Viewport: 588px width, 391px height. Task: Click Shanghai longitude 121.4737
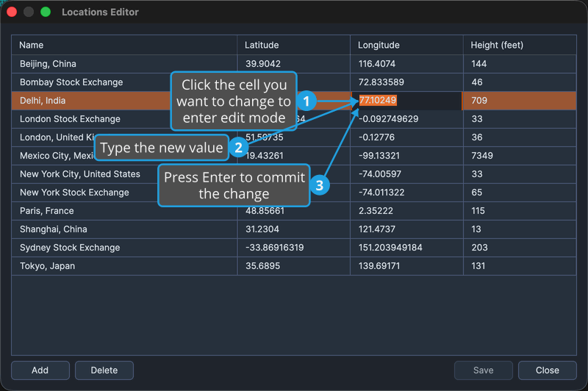[x=406, y=229]
